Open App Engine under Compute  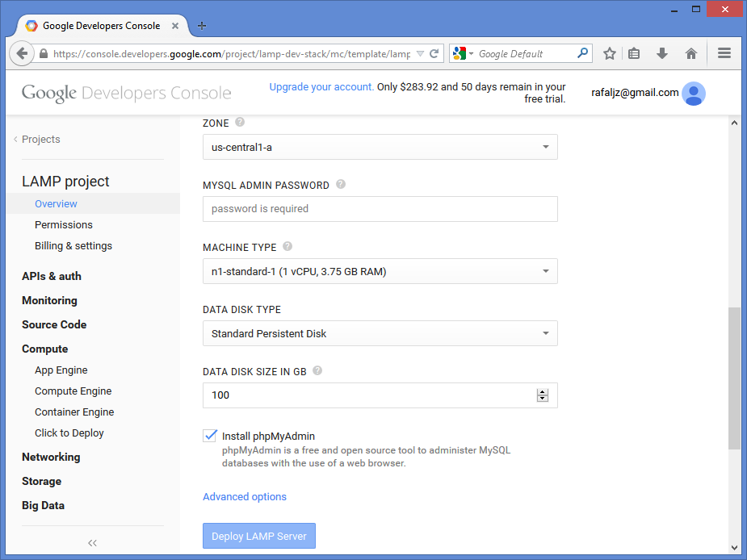[x=61, y=370]
